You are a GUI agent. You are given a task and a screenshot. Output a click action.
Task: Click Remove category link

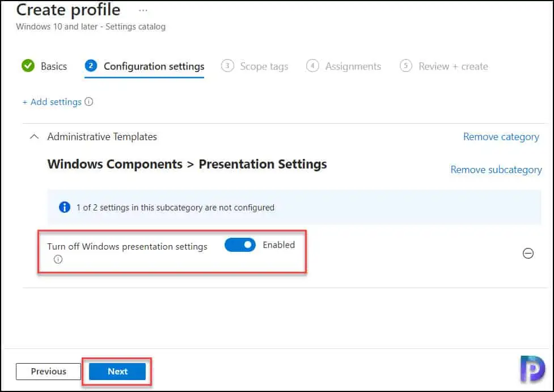coord(501,137)
